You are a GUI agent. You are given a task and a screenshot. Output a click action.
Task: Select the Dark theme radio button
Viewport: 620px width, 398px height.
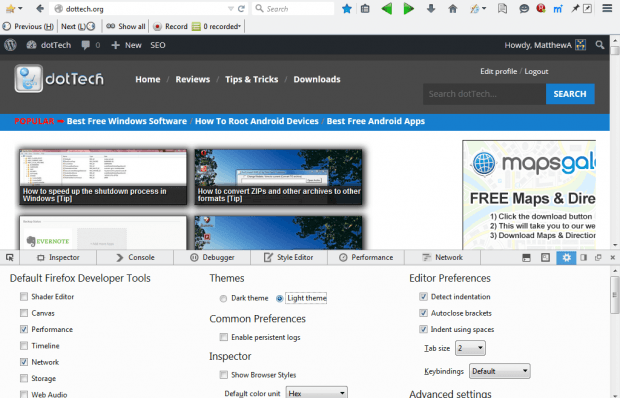(x=223, y=298)
